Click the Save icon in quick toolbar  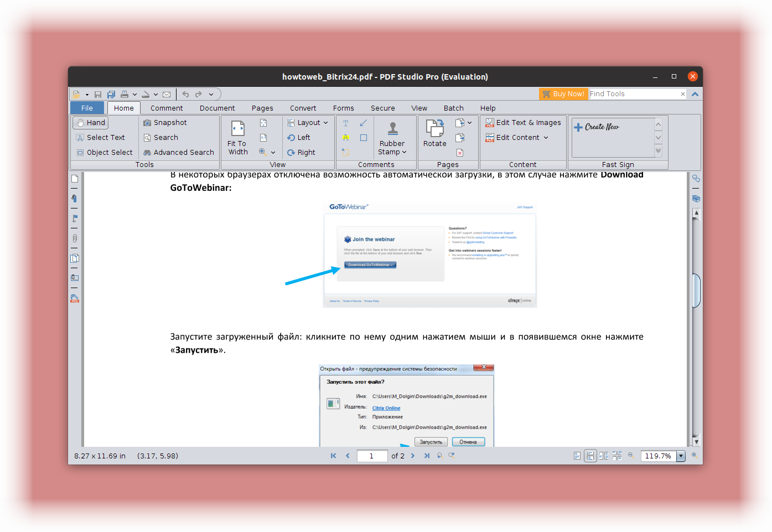click(x=98, y=95)
